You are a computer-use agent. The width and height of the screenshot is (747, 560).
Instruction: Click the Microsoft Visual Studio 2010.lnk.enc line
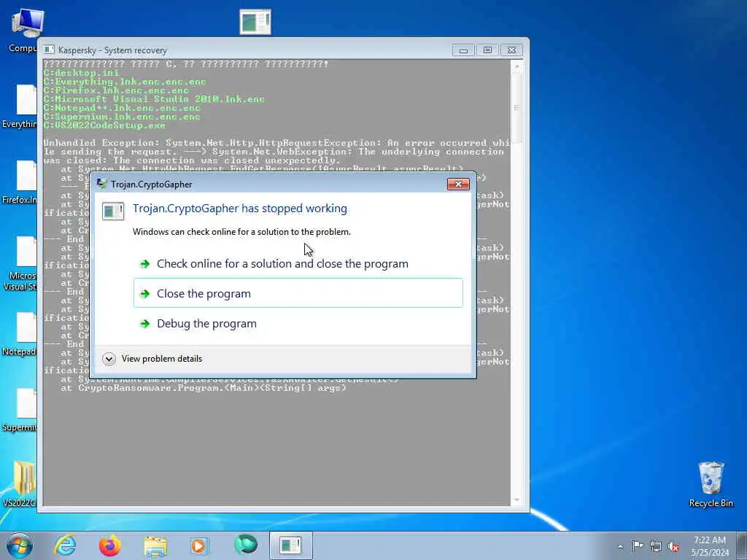point(154,99)
